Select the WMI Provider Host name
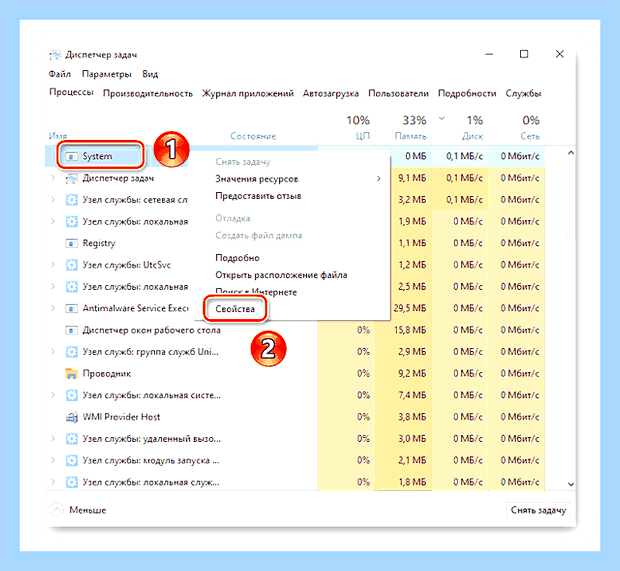620x571 pixels. point(121,417)
